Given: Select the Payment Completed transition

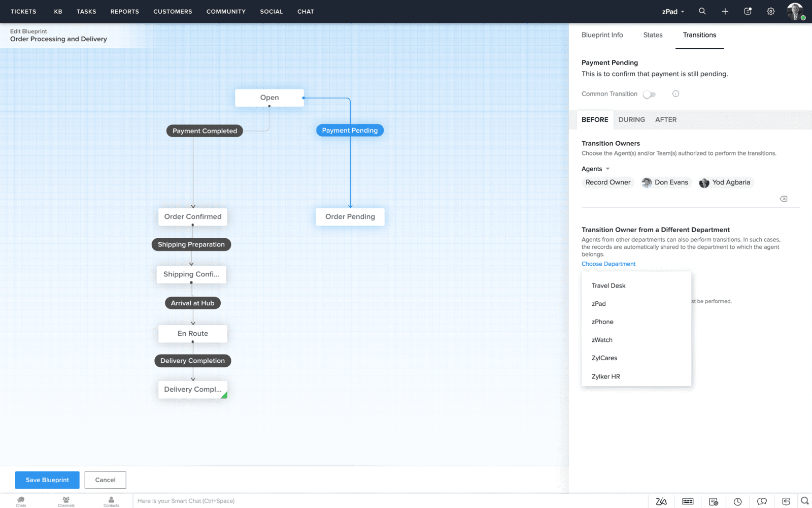Looking at the screenshot, I should click(x=205, y=131).
